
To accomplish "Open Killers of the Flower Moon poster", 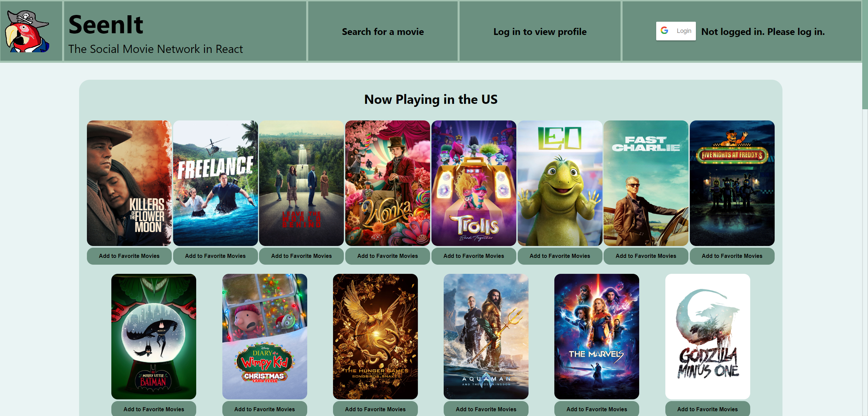I will [129, 183].
